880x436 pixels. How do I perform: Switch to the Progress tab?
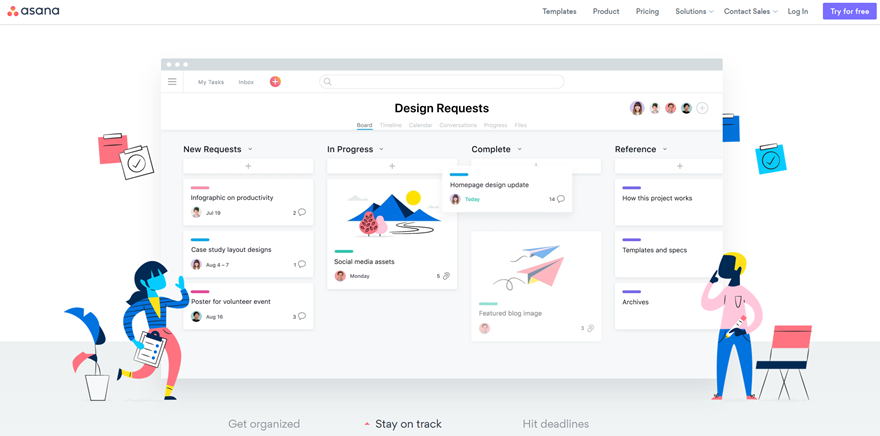pyautogui.click(x=496, y=125)
